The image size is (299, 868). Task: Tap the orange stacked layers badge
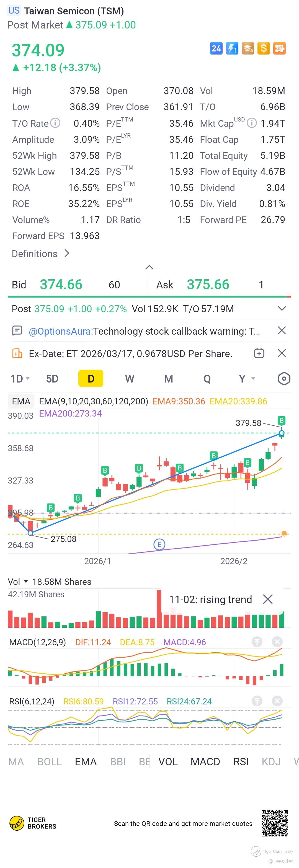pyautogui.click(x=248, y=48)
